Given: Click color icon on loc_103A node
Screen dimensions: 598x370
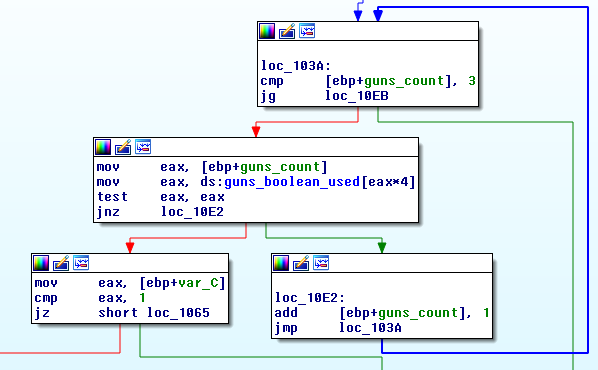Looking at the screenshot, I should click(267, 31).
